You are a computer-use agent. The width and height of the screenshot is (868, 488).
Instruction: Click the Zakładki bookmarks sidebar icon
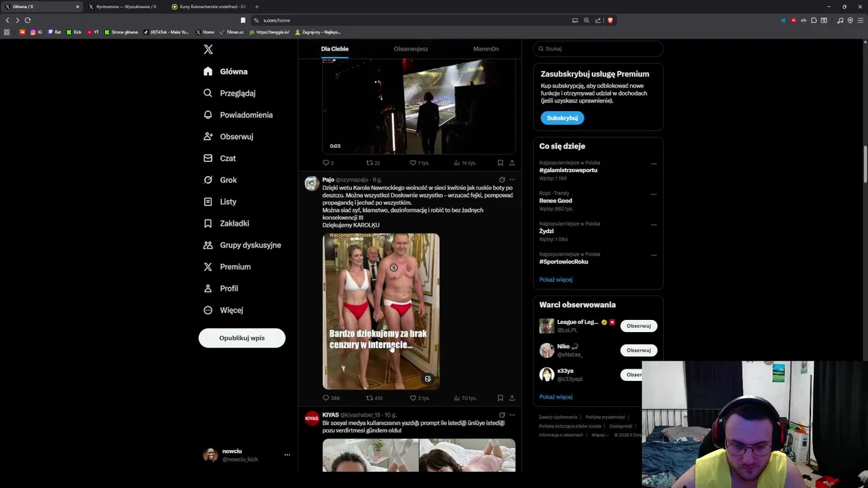pos(208,223)
